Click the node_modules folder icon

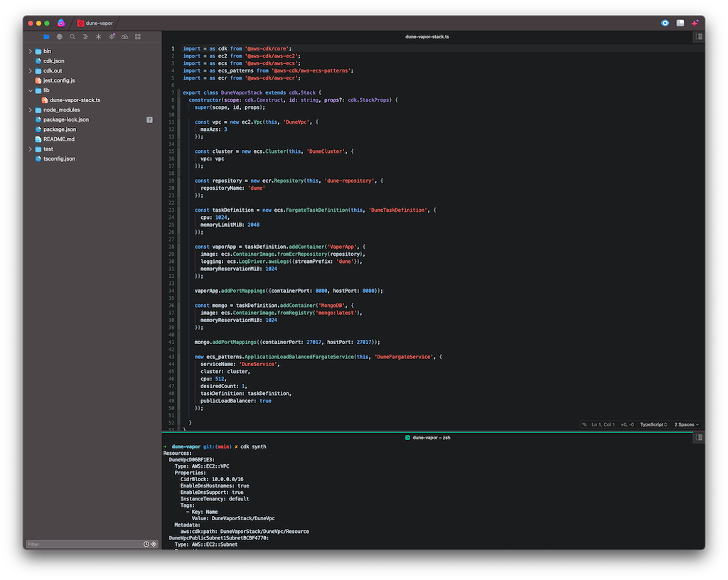(x=38, y=110)
